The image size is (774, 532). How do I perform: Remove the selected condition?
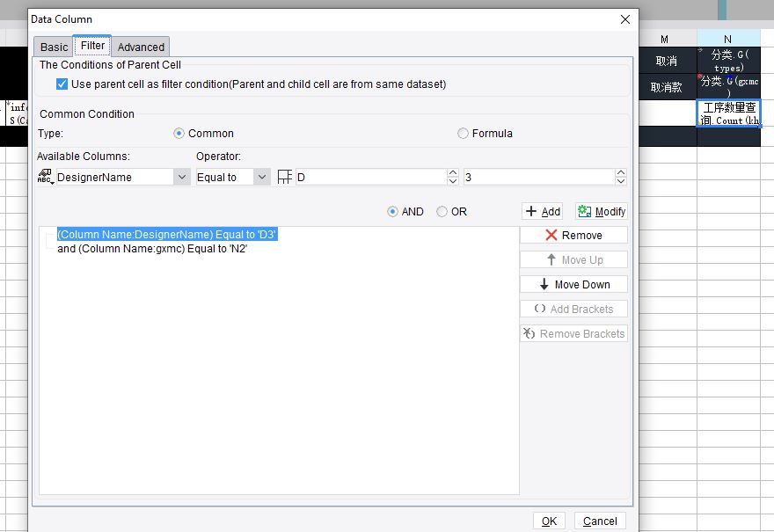573,235
